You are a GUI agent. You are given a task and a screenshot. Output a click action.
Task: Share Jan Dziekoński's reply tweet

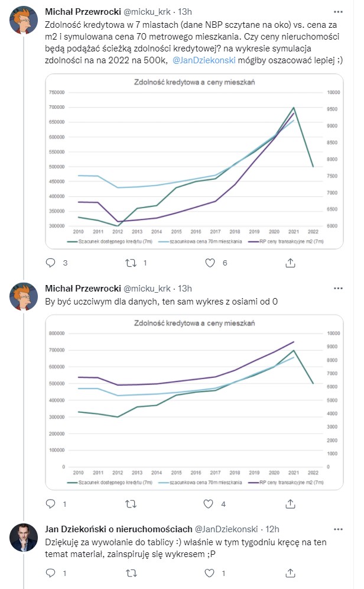(291, 573)
